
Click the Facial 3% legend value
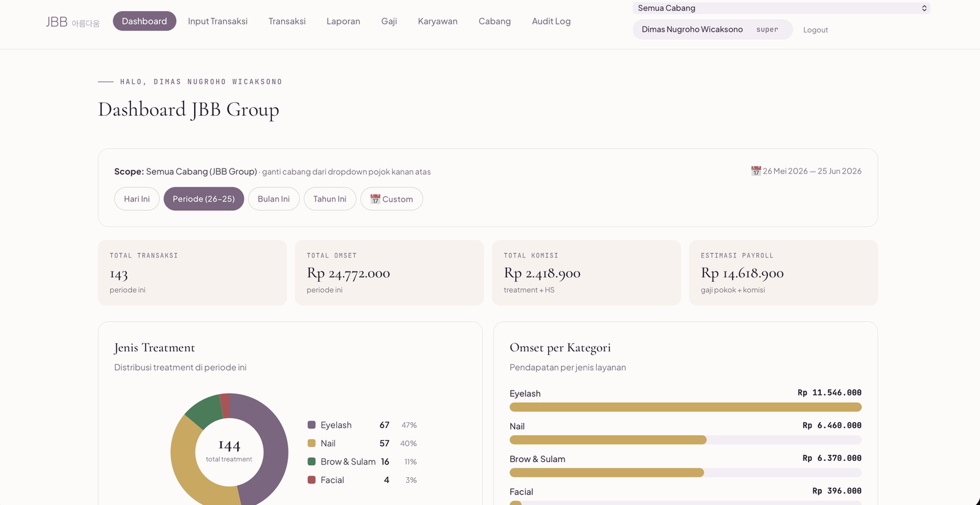coord(411,480)
